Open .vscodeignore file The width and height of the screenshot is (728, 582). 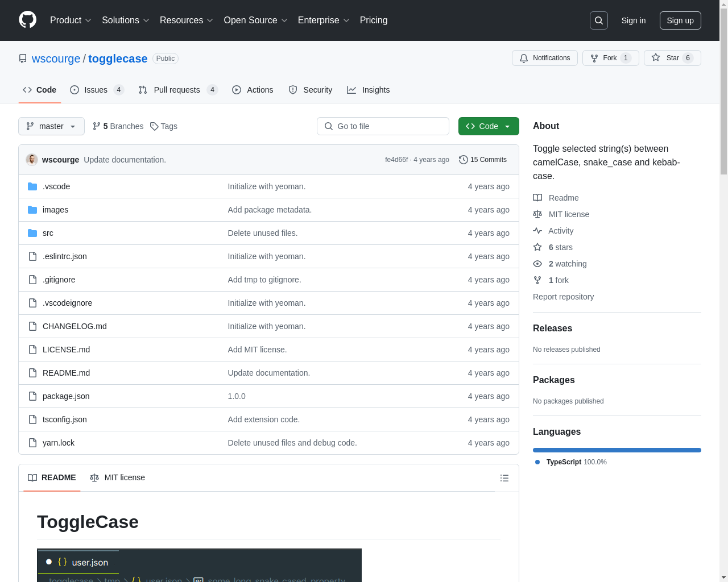pyautogui.click(x=67, y=303)
